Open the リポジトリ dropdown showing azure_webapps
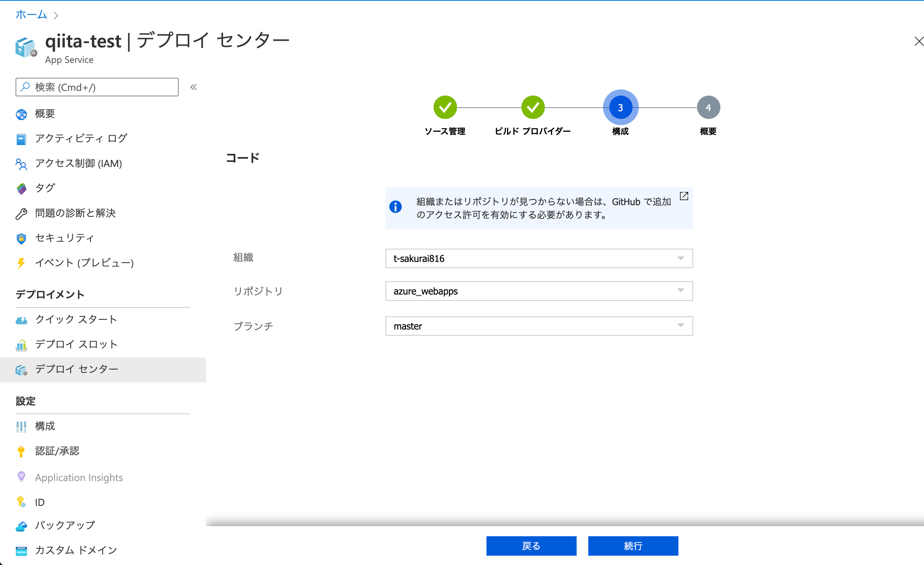Screen dimensions: 924x565 pyautogui.click(x=539, y=291)
